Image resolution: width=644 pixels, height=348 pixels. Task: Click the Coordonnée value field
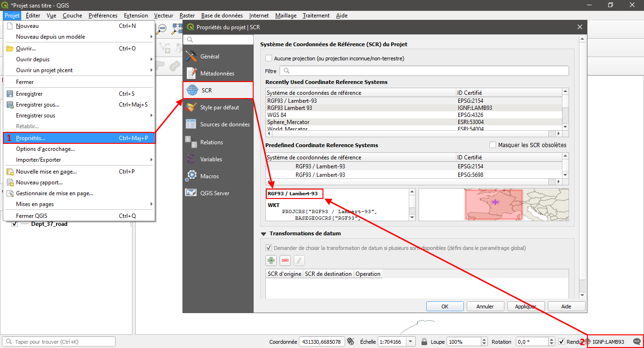(322, 342)
